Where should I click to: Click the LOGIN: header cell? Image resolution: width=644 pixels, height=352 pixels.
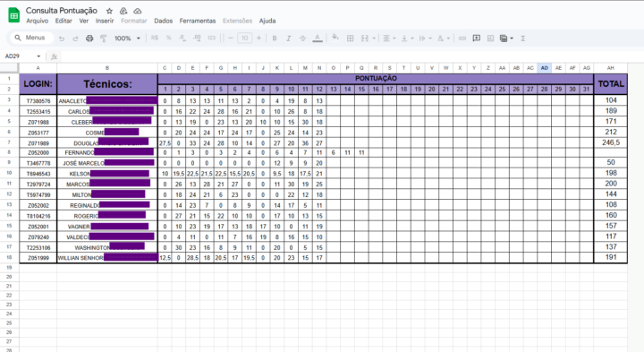point(38,84)
